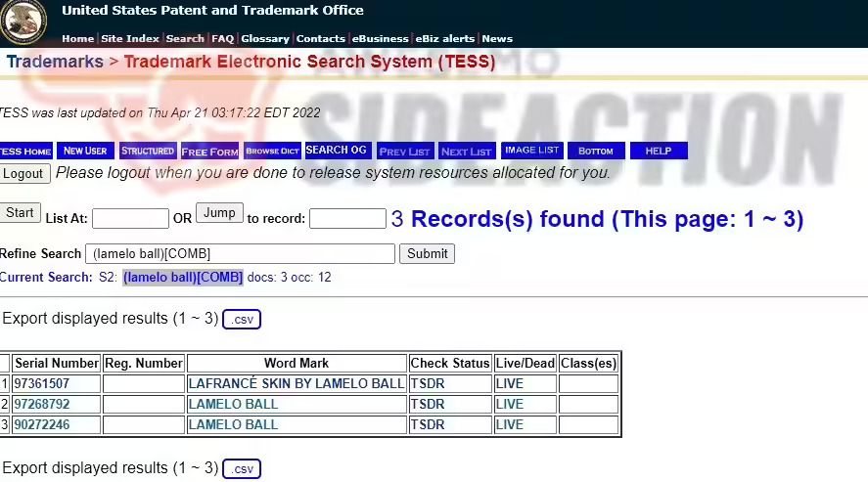This screenshot has width=868, height=482.
Task: Select Glossary in the top menu
Action: pos(264,39)
